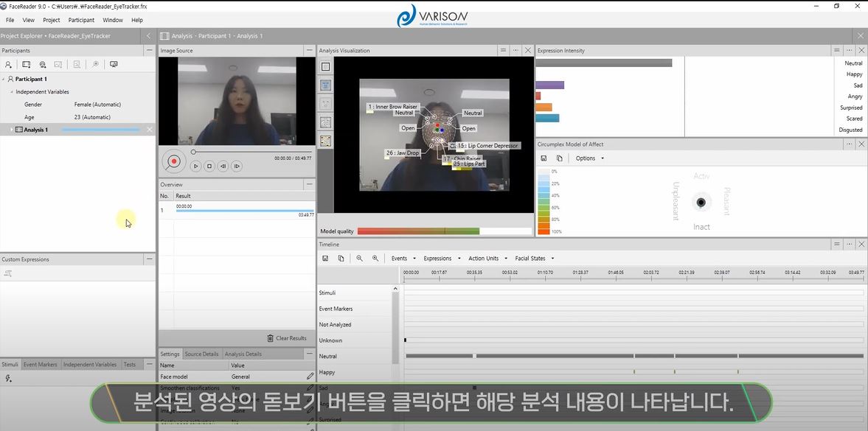Switch to the Analysis Details tab
Screen dimensions: 868x431
pos(243,354)
